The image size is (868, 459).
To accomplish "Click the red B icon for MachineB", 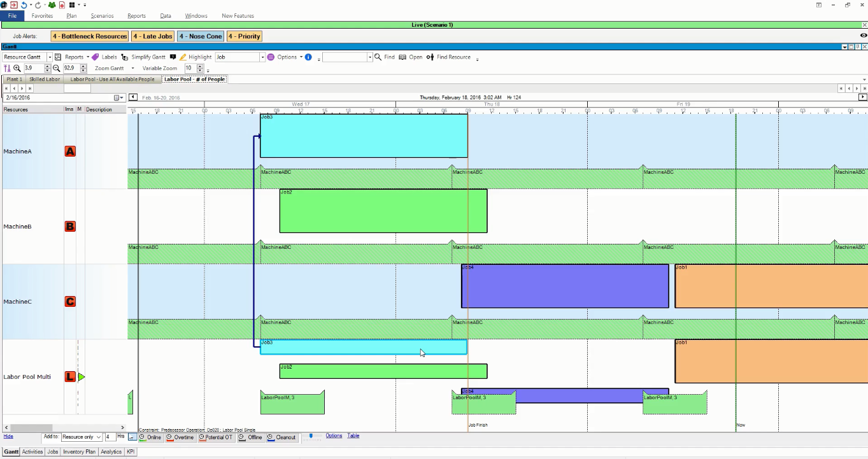I will pos(70,226).
